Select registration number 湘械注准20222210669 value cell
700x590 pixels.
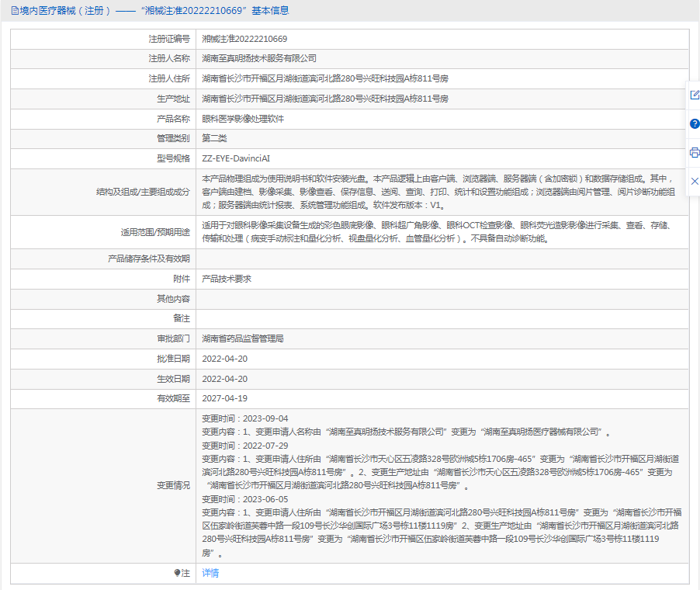pyautogui.click(x=244, y=39)
